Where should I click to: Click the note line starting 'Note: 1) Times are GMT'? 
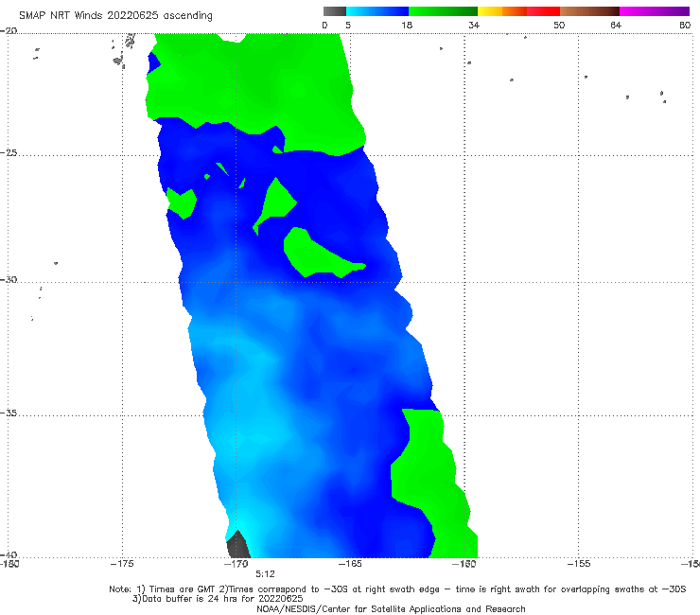pyautogui.click(x=397, y=589)
